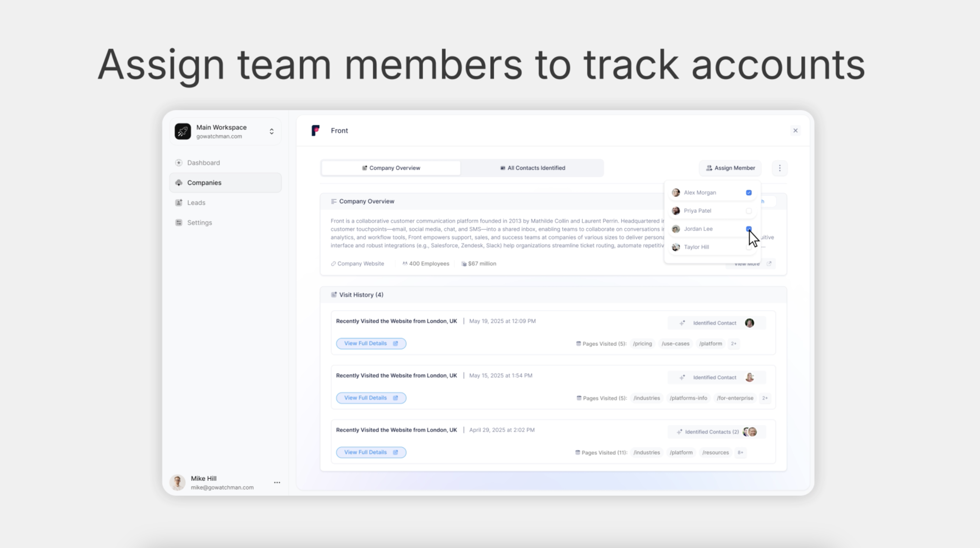Click the /resources page tag

715,452
